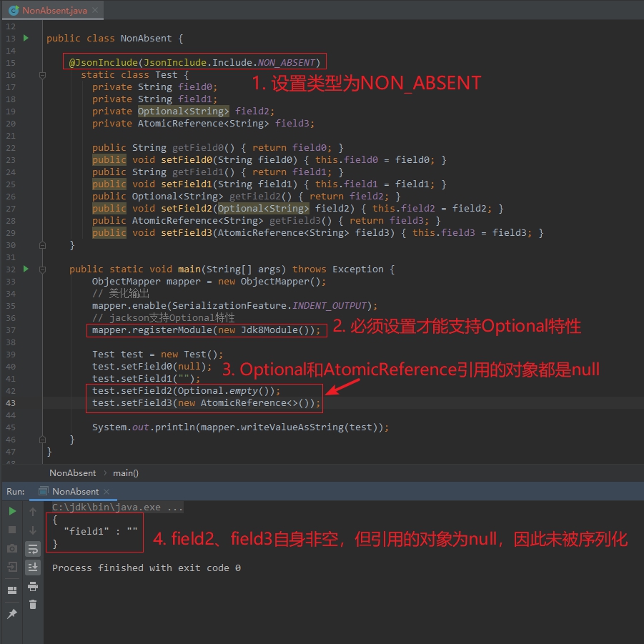Clear console with the trash icon
Image resolution: width=644 pixels, height=644 pixels.
(x=33, y=604)
